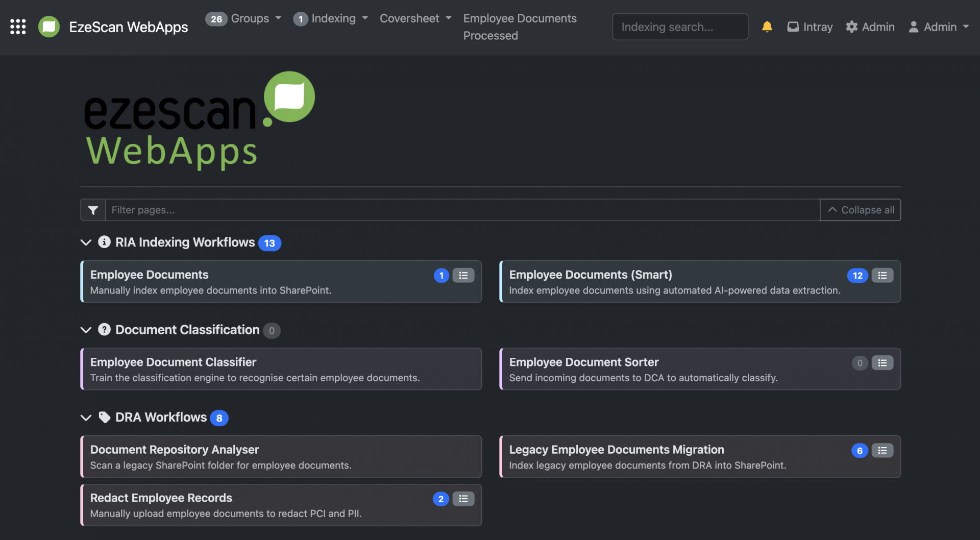The image size is (980, 540).
Task: Open the Employee Documents (Smart) card
Action: click(700, 282)
